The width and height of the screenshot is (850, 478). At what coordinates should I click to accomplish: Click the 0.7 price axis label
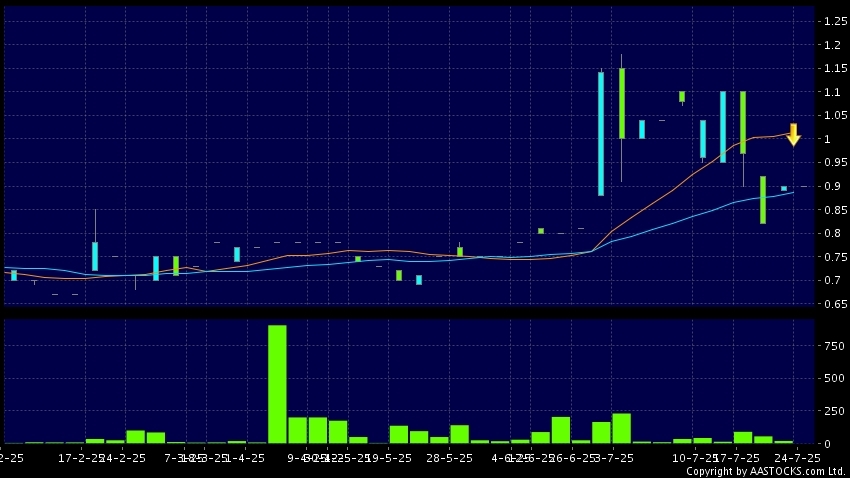[x=832, y=280]
